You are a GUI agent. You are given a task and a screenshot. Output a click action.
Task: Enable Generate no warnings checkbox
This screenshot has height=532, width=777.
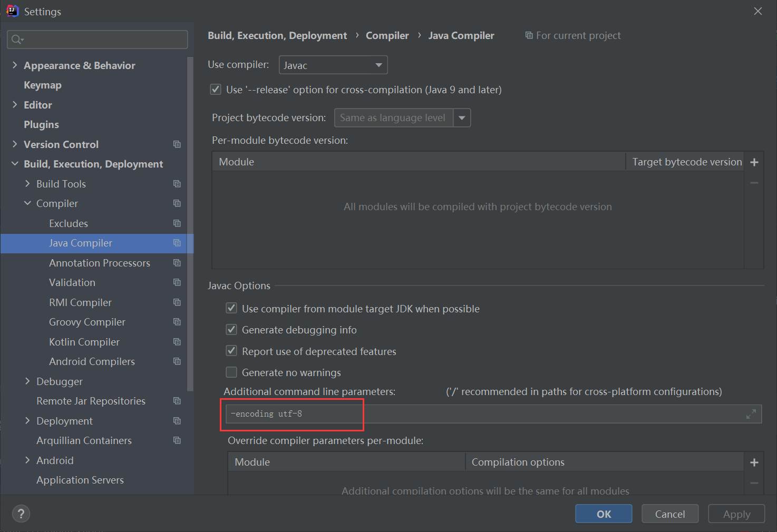(231, 372)
